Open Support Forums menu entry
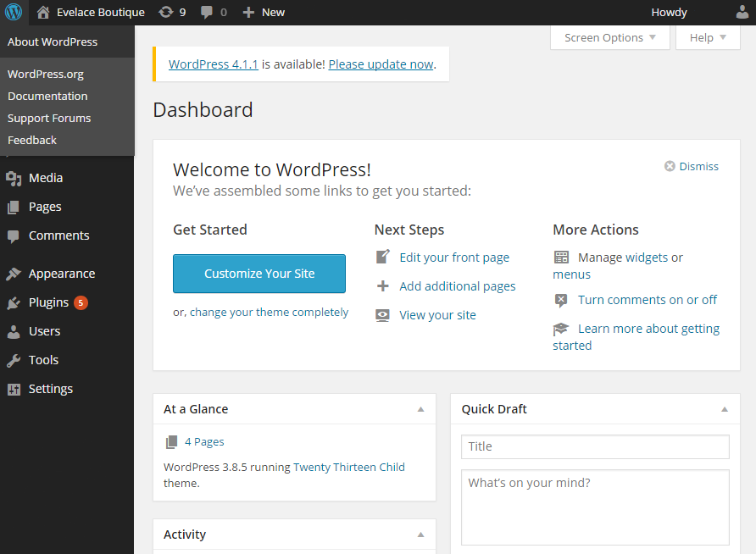This screenshot has height=554, width=756. click(49, 119)
